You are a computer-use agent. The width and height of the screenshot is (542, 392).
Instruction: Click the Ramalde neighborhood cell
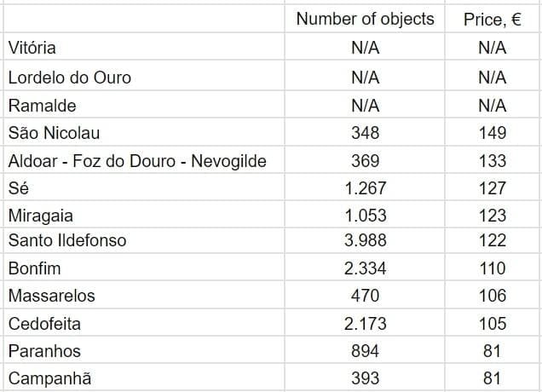pyautogui.click(x=42, y=106)
